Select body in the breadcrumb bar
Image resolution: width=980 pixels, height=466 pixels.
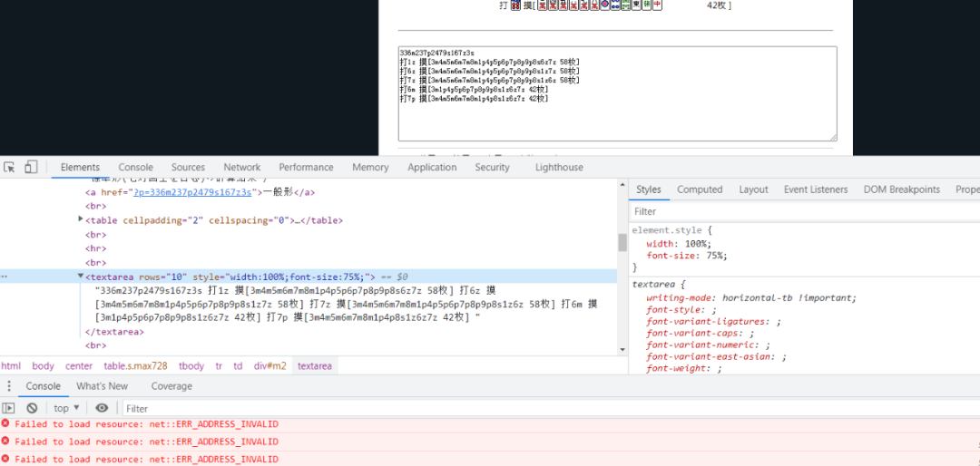coord(44,366)
